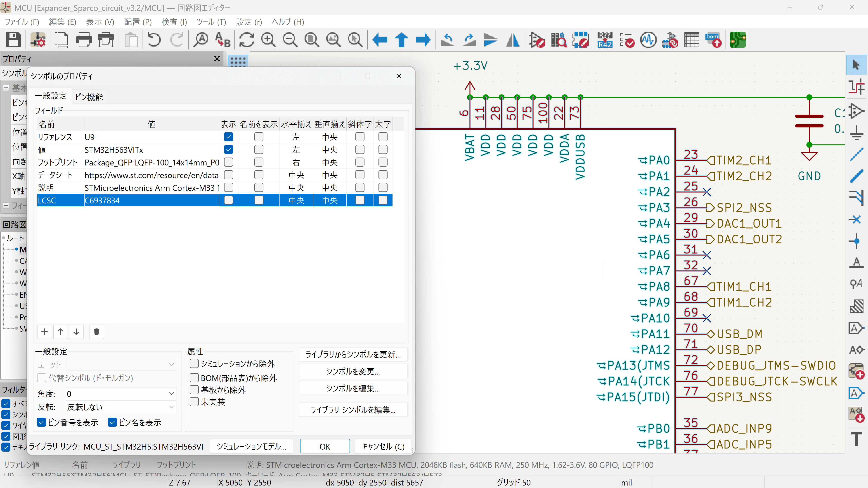Zoom out of the schematic
This screenshot has height=488, width=868.
[x=290, y=40]
